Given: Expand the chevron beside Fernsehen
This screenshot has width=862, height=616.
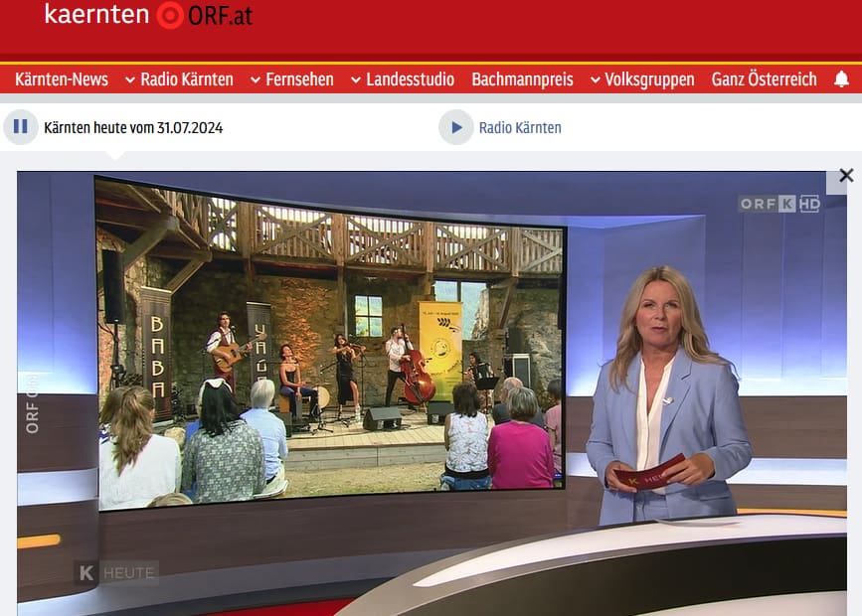Looking at the screenshot, I should coord(256,79).
